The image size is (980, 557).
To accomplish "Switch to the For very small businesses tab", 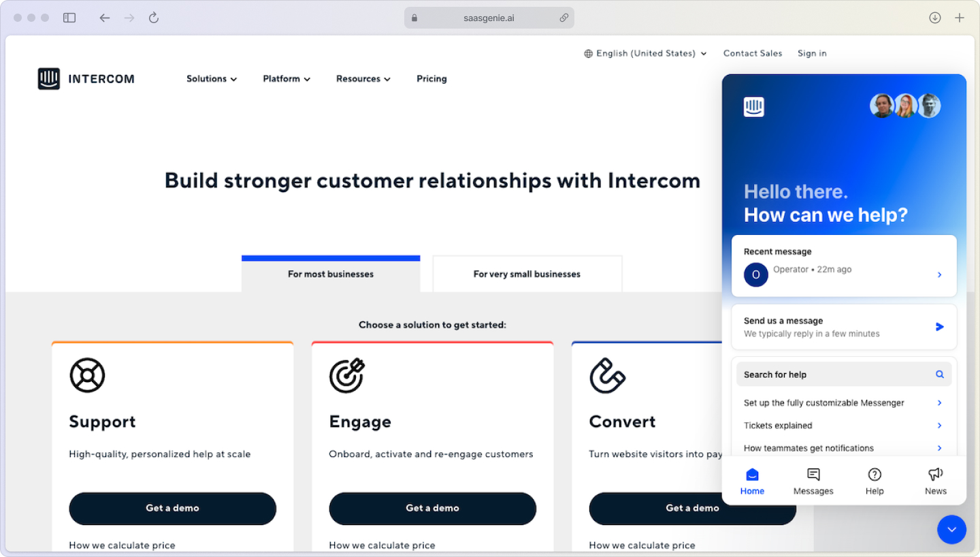I will pos(527,274).
